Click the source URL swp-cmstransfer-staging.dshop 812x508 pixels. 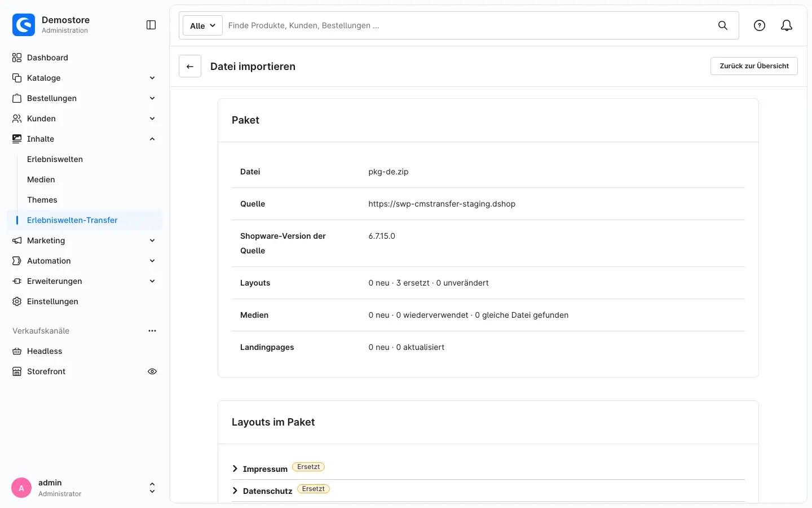[x=442, y=204]
